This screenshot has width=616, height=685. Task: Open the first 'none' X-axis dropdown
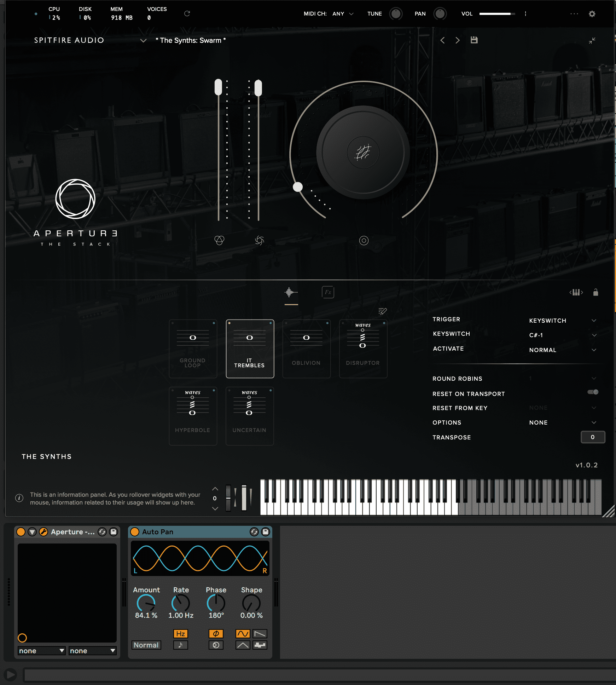click(42, 651)
